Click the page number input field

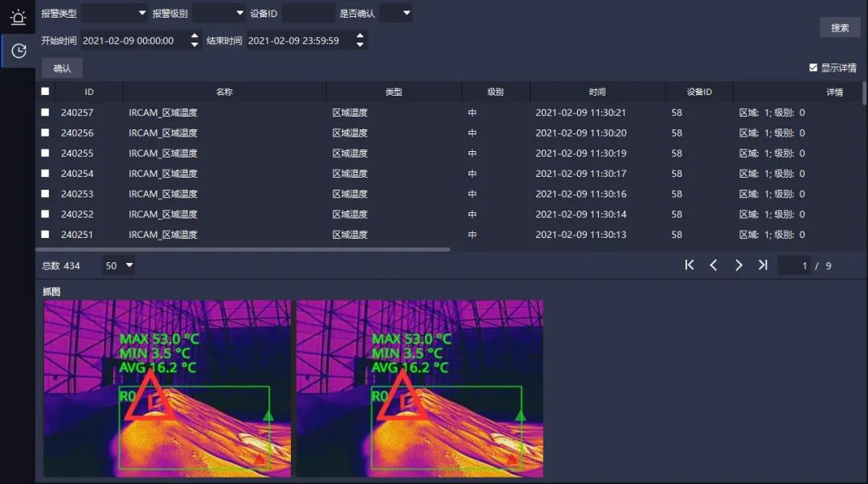tap(794, 265)
